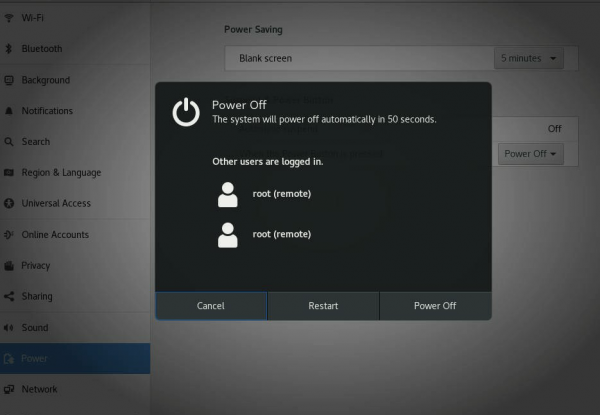Viewport: 600px width, 415px height.
Task: Open the Sound panel
Action: pos(75,327)
